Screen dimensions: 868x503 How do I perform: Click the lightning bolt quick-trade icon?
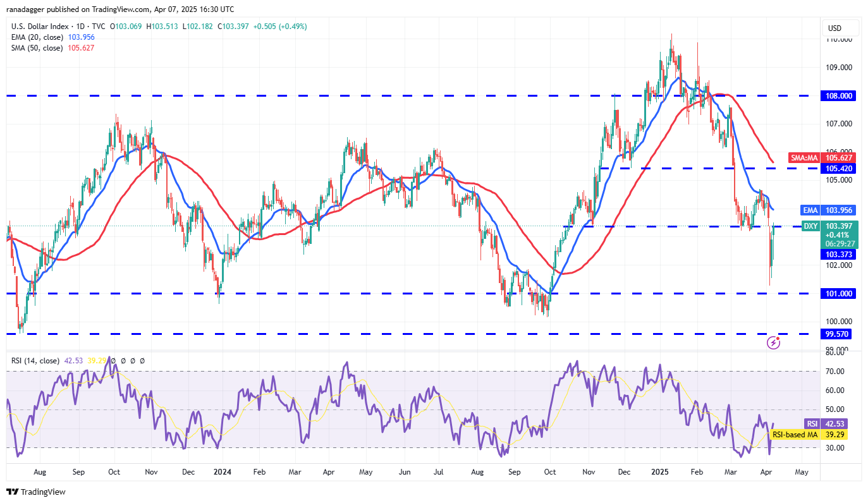[774, 342]
